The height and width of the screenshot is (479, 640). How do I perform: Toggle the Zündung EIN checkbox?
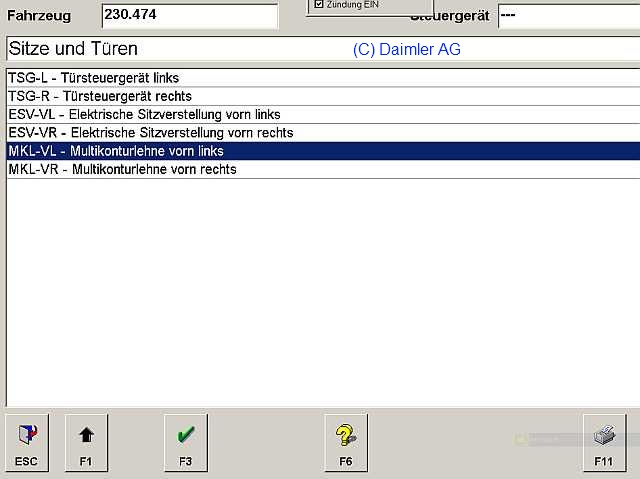point(319,5)
